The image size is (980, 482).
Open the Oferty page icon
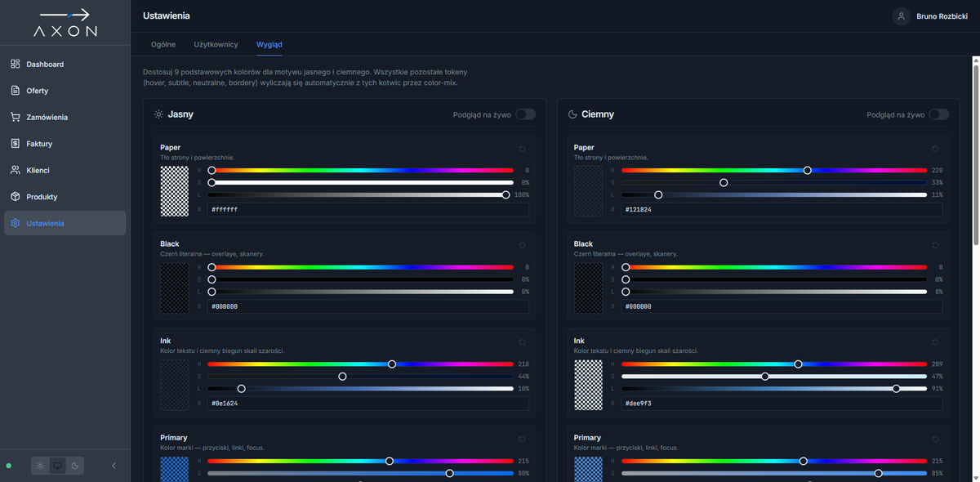coord(16,91)
